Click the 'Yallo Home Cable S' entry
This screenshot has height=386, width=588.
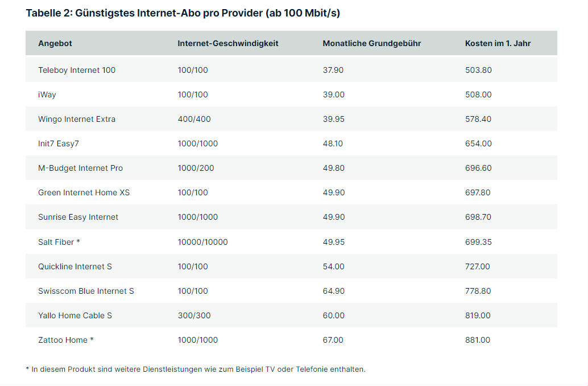(x=75, y=315)
